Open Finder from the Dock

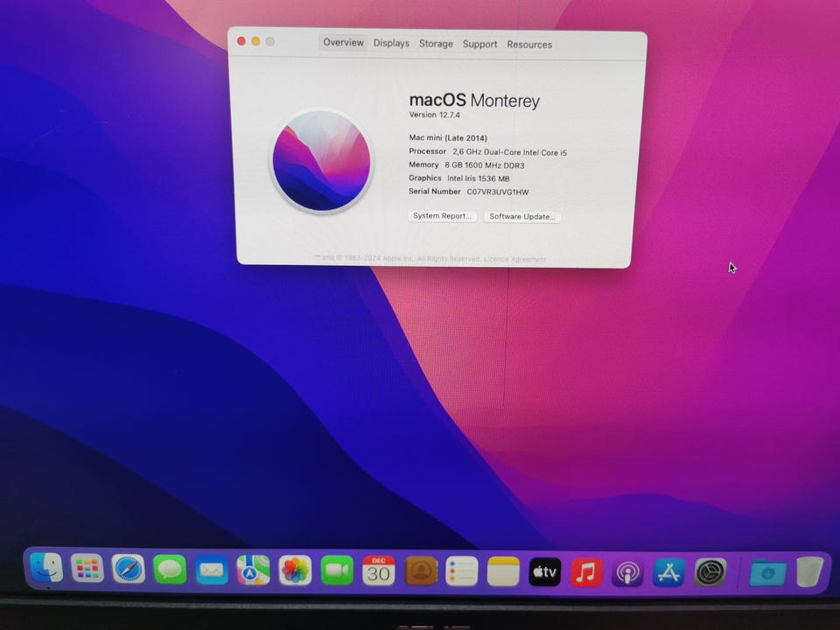coord(46,568)
